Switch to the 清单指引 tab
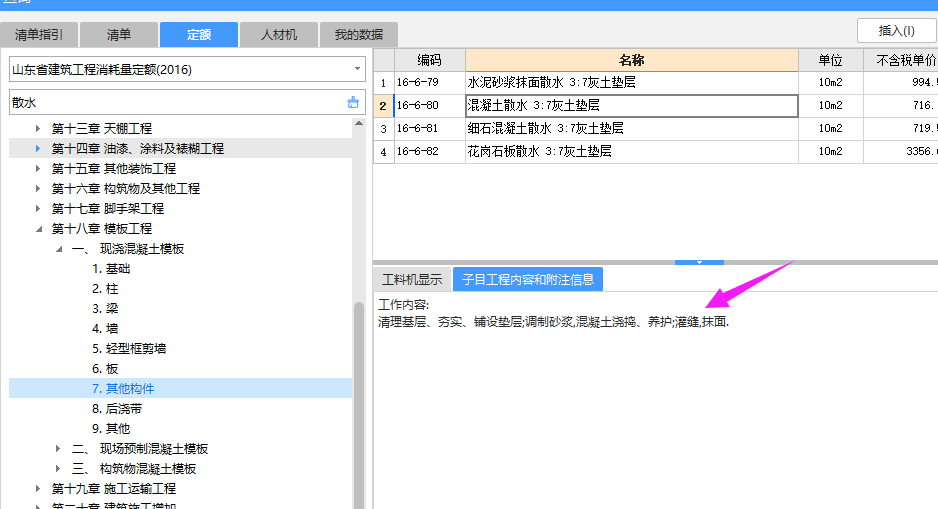938x509 pixels. [x=39, y=34]
